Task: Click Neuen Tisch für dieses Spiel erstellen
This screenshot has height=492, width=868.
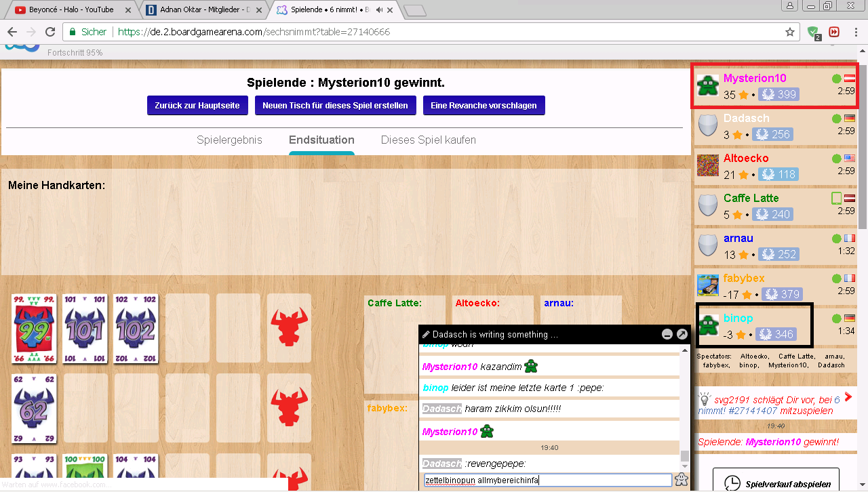Action: 335,106
